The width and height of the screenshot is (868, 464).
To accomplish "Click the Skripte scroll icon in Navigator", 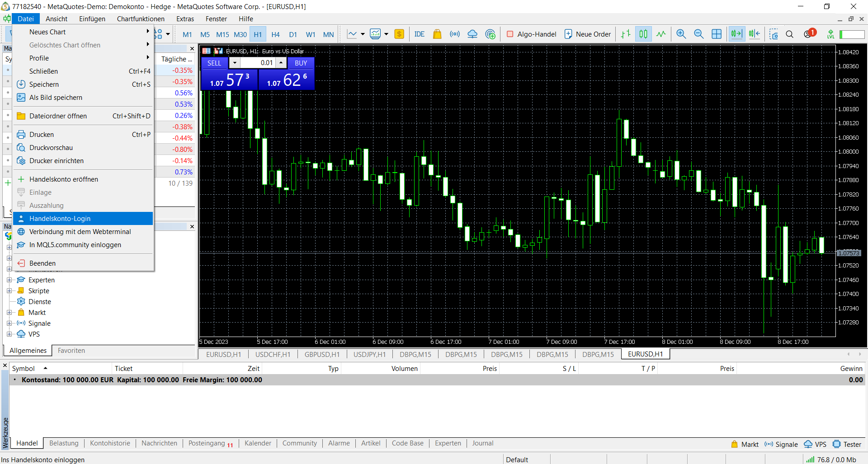I will tap(21, 291).
